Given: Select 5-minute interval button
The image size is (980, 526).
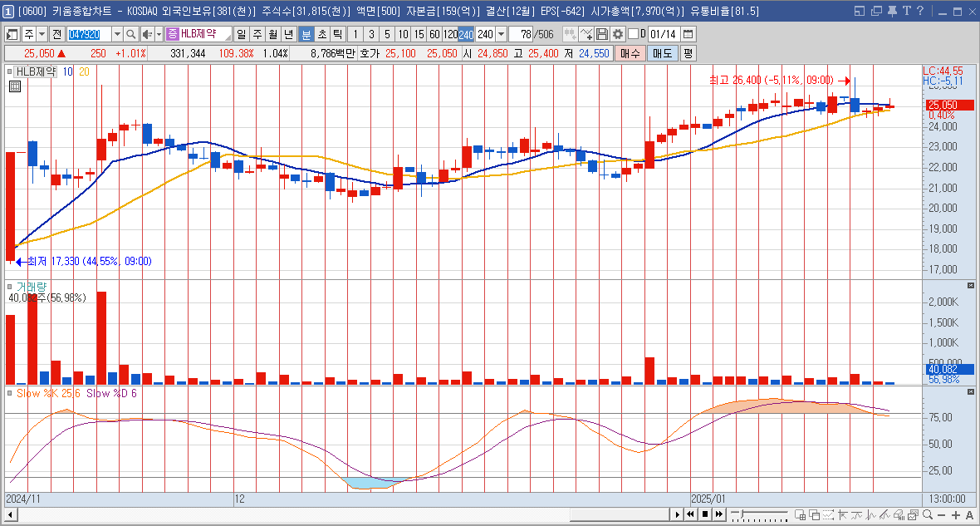Looking at the screenshot, I should click(387, 34).
